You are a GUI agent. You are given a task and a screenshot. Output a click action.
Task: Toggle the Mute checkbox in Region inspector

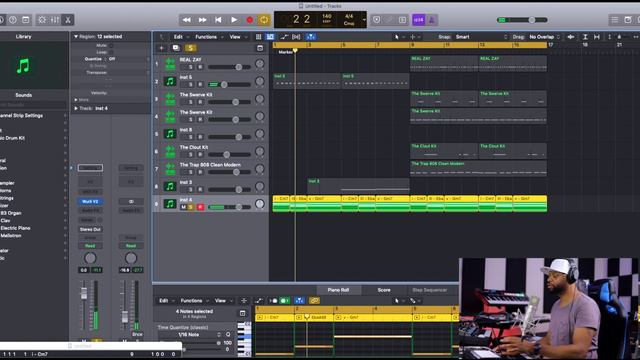[x=111, y=45]
